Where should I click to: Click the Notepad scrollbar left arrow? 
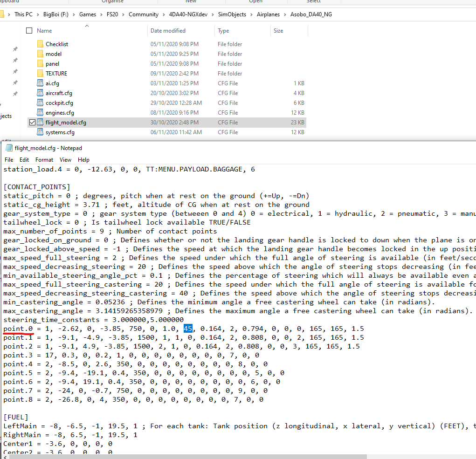pos(5,457)
